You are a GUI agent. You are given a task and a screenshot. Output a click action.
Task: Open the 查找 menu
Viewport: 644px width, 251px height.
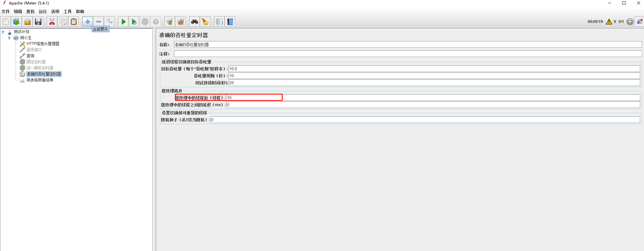30,11
